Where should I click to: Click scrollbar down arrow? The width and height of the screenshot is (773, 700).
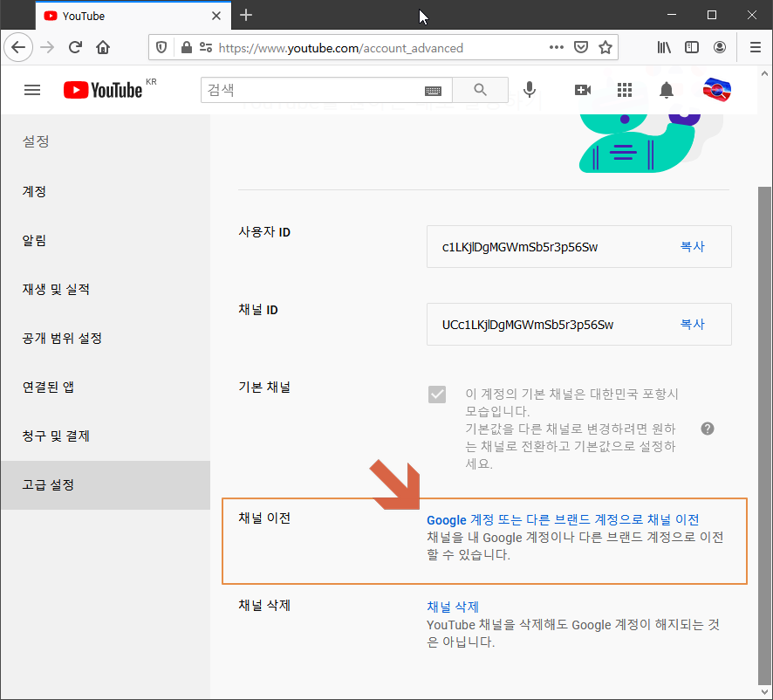point(764,691)
